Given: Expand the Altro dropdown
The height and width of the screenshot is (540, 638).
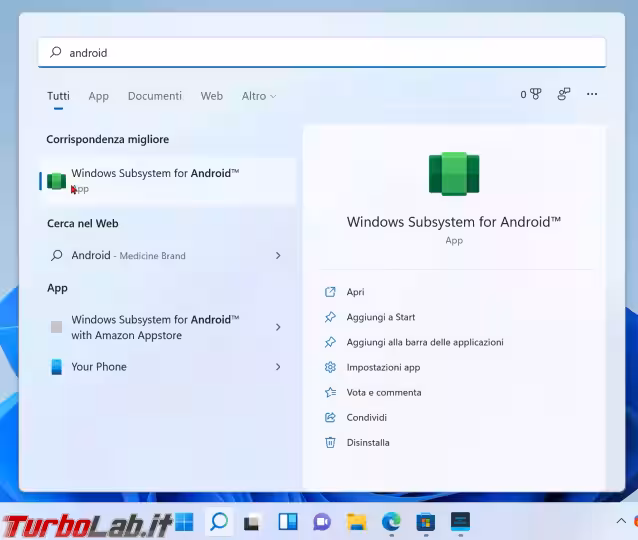Looking at the screenshot, I should pos(259,96).
